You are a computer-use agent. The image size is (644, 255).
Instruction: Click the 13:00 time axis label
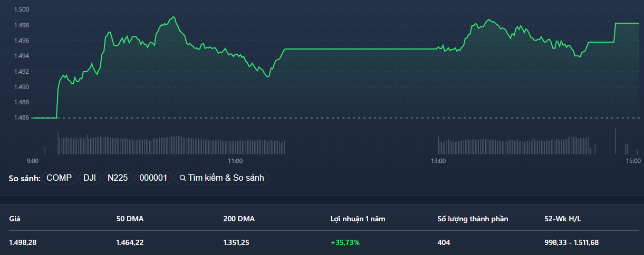click(438, 161)
